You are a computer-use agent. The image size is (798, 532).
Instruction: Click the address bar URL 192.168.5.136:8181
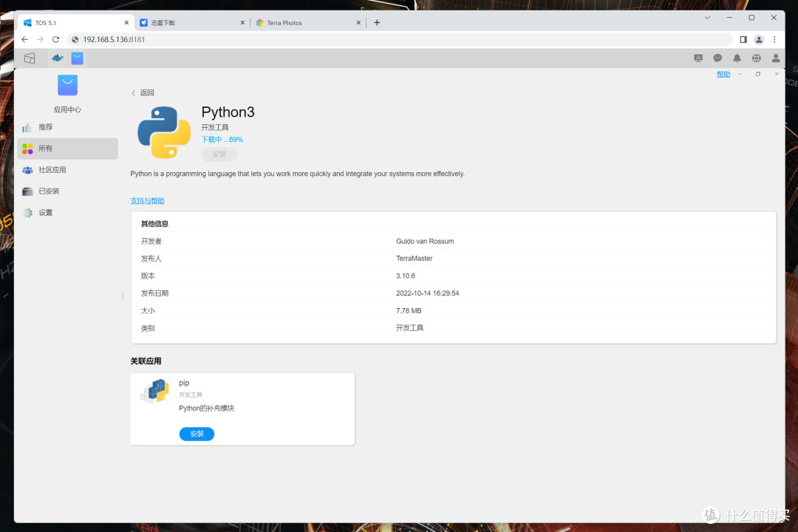(114, 39)
